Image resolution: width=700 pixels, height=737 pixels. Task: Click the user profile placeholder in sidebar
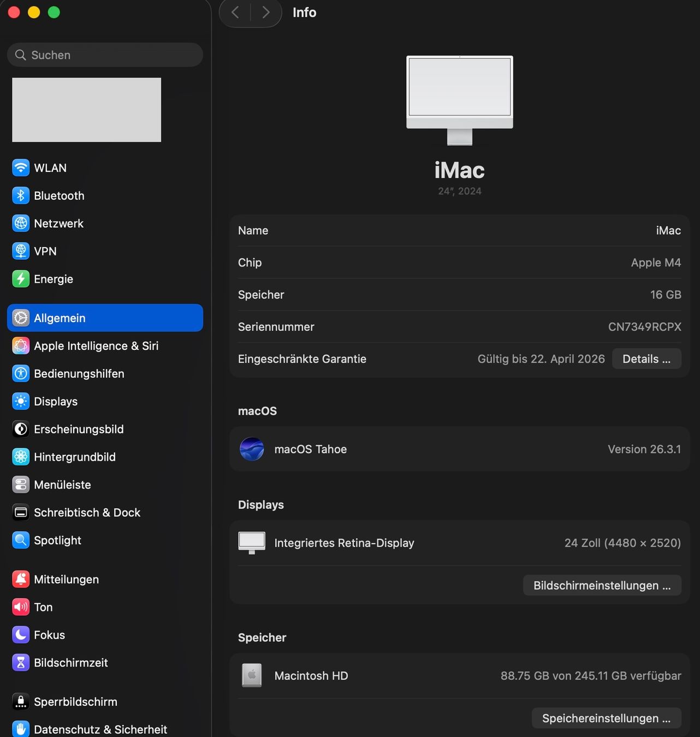(87, 110)
